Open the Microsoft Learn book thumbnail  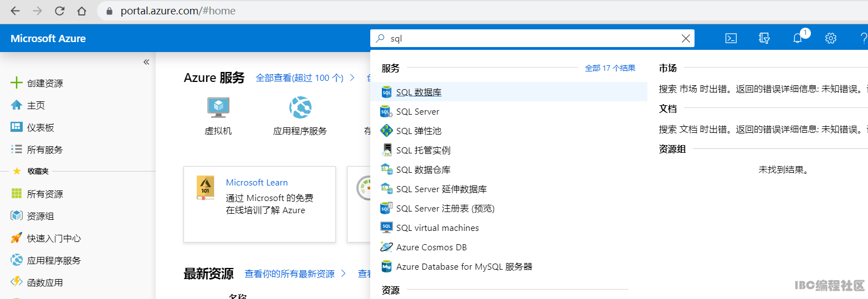tap(205, 188)
